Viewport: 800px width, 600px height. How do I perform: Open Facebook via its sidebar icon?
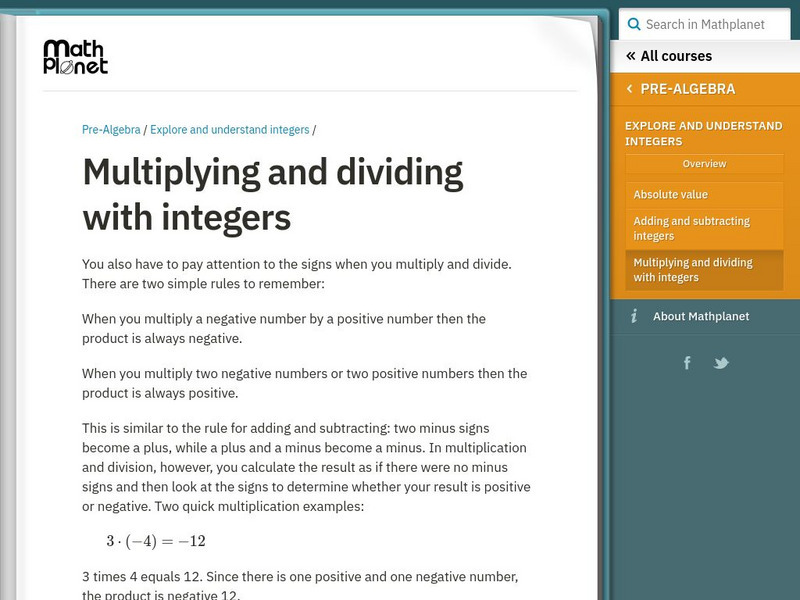[687, 363]
